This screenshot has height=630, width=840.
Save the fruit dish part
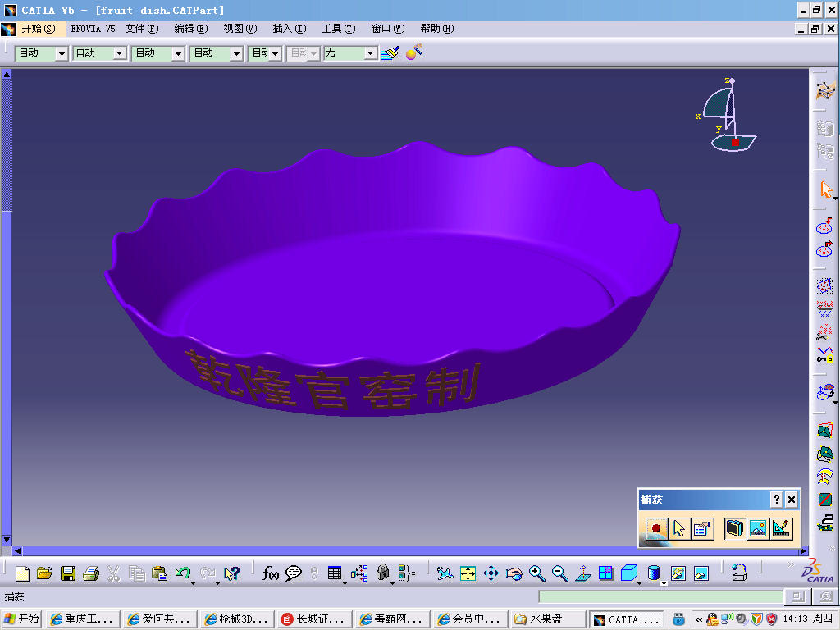pyautogui.click(x=68, y=573)
